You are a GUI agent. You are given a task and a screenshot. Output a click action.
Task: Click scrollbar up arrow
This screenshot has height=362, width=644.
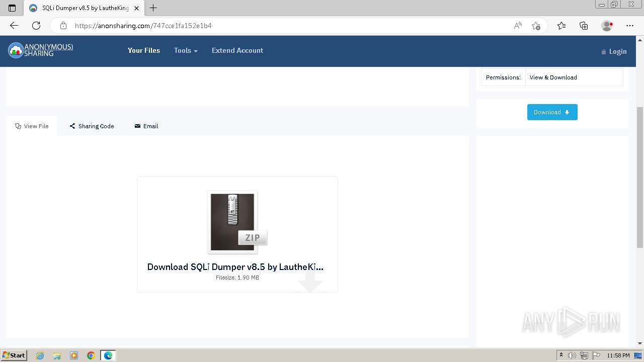(640, 39)
